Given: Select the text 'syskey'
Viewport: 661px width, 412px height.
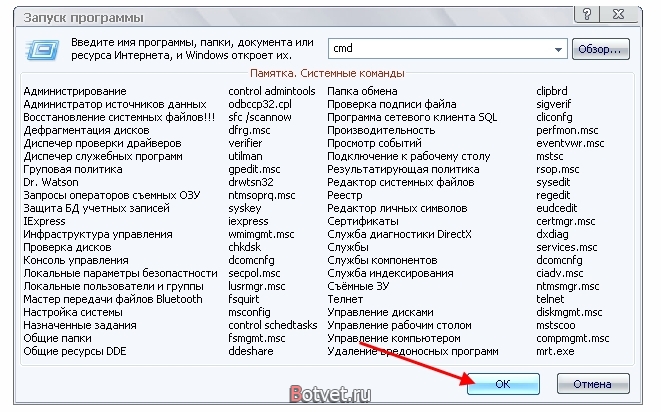Looking at the screenshot, I should (245, 208).
